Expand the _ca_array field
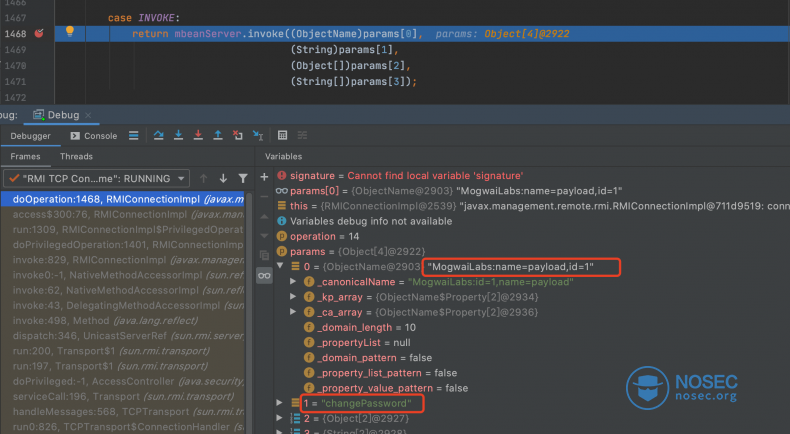This screenshot has width=790, height=434. click(293, 312)
